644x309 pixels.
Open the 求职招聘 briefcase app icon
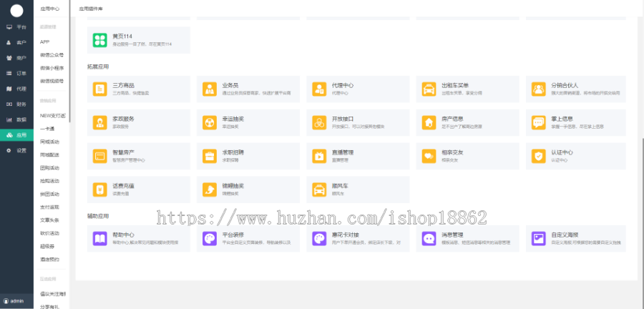coord(210,156)
